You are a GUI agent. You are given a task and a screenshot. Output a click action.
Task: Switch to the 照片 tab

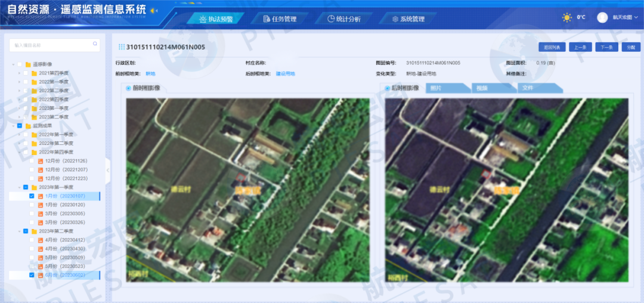pos(435,88)
